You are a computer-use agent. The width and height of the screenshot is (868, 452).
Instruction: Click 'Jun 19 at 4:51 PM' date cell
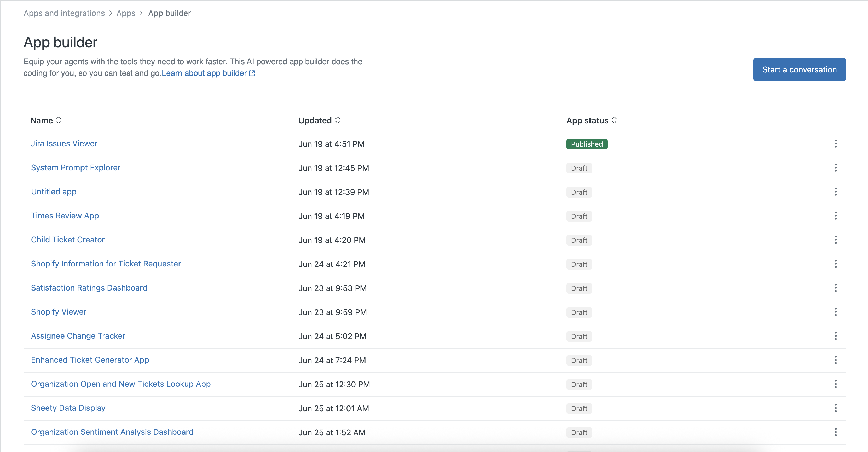331,144
